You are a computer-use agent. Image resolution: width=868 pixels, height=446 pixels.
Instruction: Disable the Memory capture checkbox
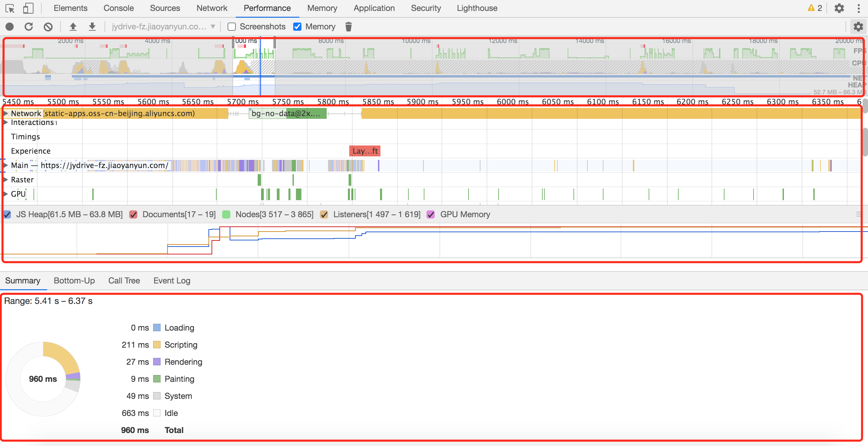(x=297, y=26)
